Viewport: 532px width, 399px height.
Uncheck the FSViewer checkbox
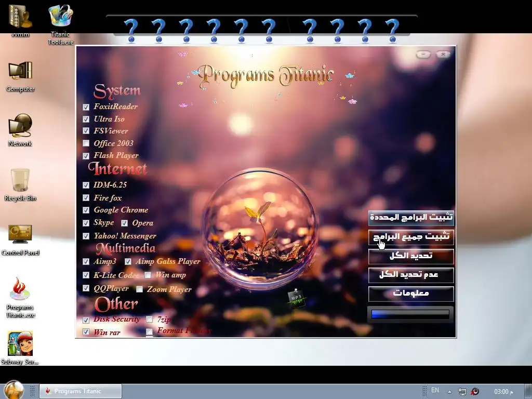point(86,131)
